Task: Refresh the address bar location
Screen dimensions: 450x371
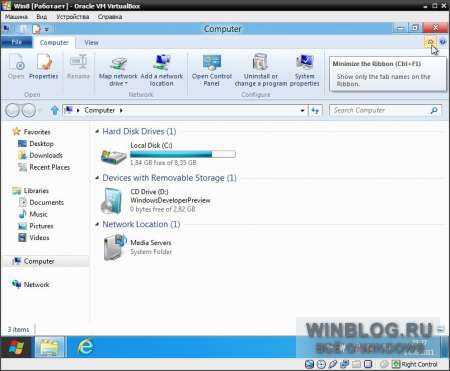Action: pyautogui.click(x=315, y=110)
